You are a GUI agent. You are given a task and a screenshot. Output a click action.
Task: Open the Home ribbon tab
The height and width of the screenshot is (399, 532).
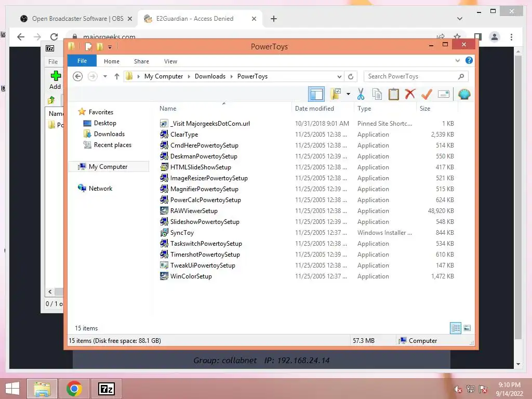[x=112, y=61]
